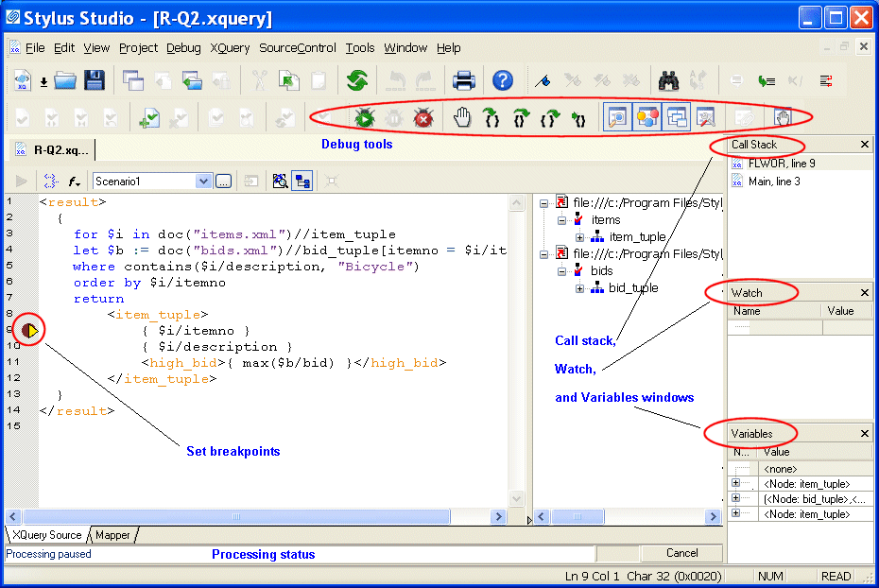Screen dimensions: 879x588
Task: Toggle the breakpoint marker on line 9
Action: pos(30,331)
